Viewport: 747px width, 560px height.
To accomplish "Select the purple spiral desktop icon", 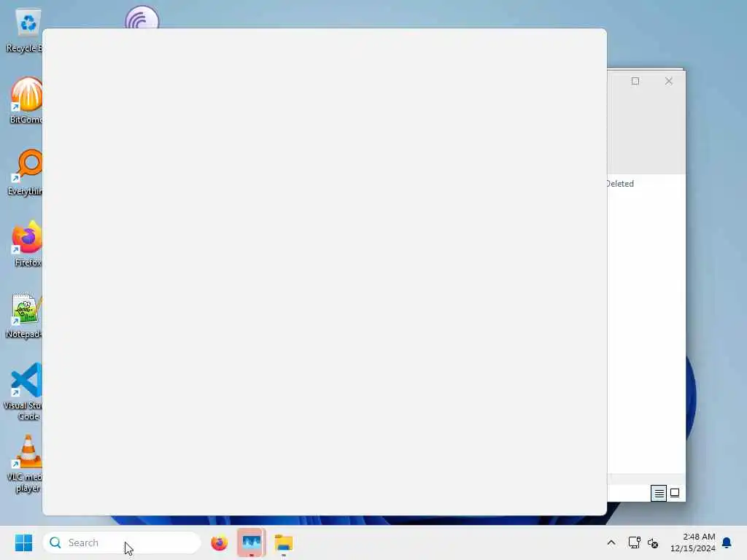I will point(142,17).
